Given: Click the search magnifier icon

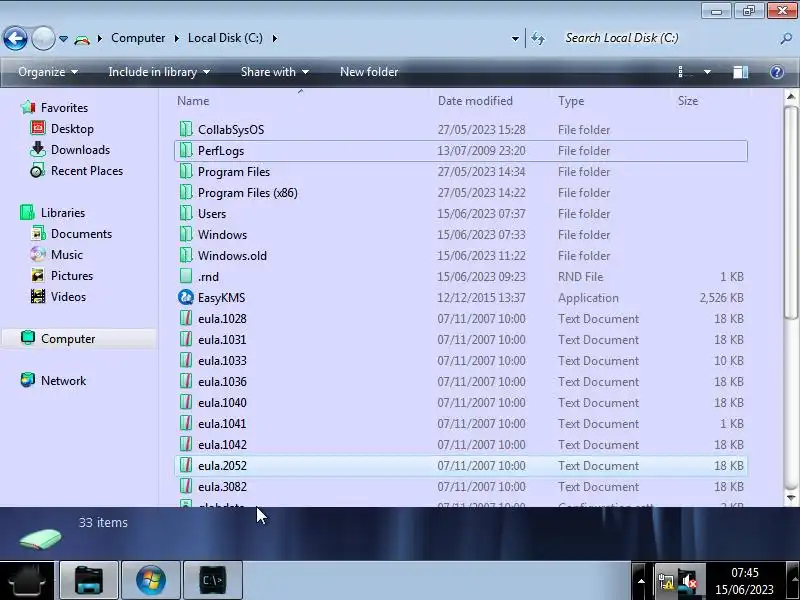Looking at the screenshot, I should [786, 39].
